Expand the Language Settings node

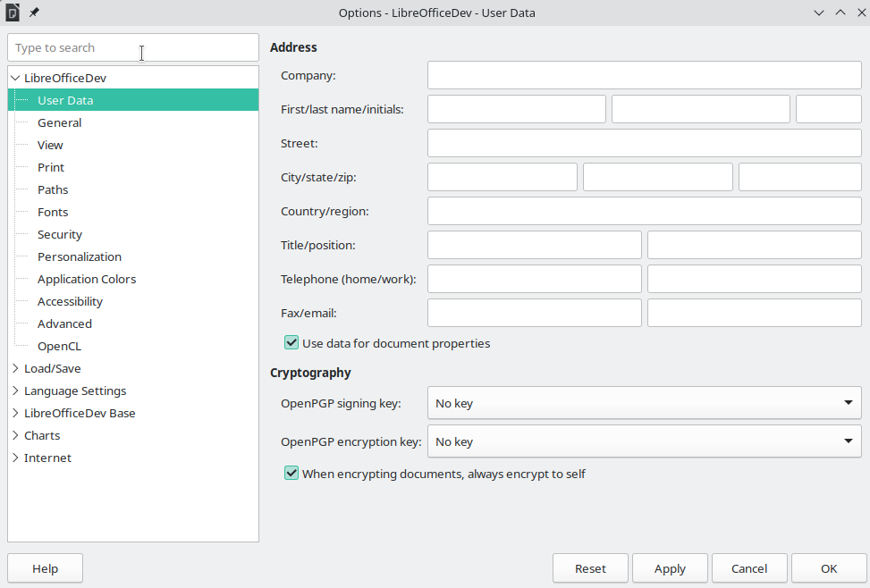(15, 391)
